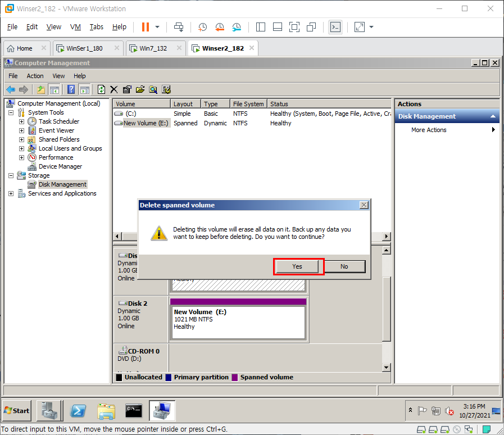Open the VMware Edit menu

[x=32, y=27]
